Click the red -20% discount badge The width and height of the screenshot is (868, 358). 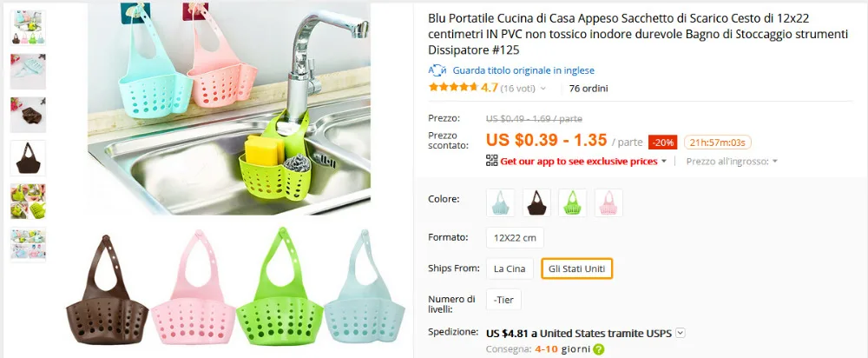pos(662,143)
